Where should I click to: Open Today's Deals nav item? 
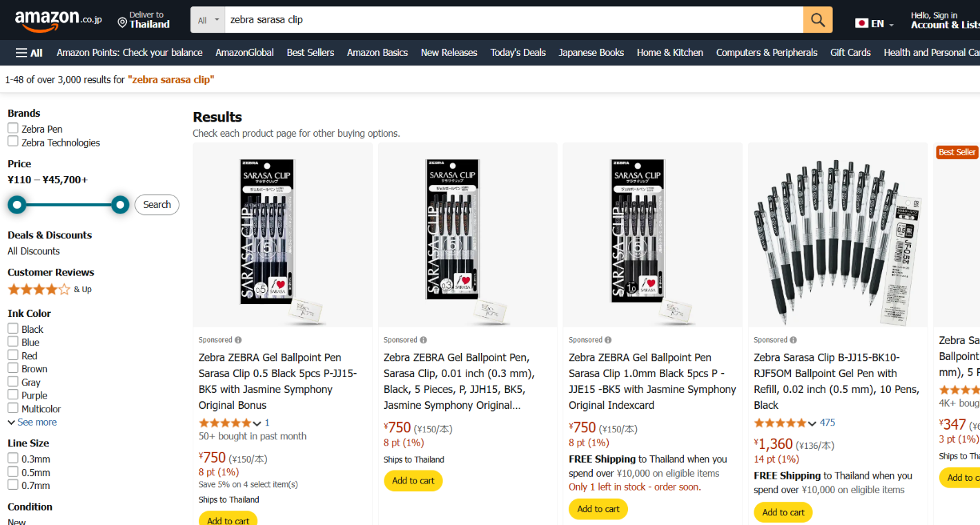pos(518,52)
